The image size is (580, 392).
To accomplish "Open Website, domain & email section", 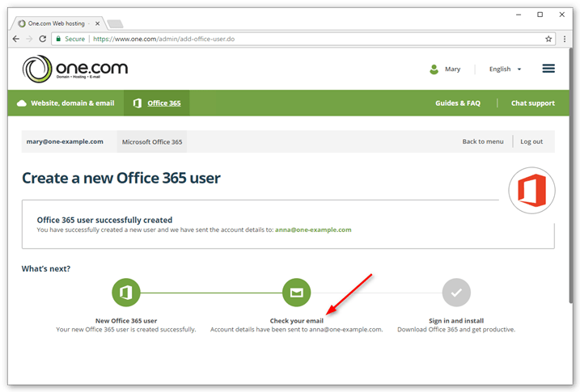I will 66,103.
